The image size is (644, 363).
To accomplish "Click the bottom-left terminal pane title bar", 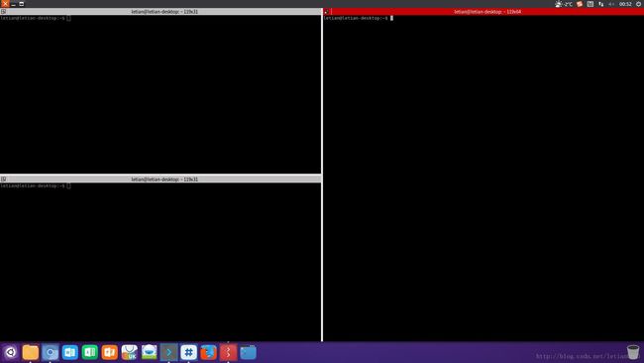I will click(161, 180).
